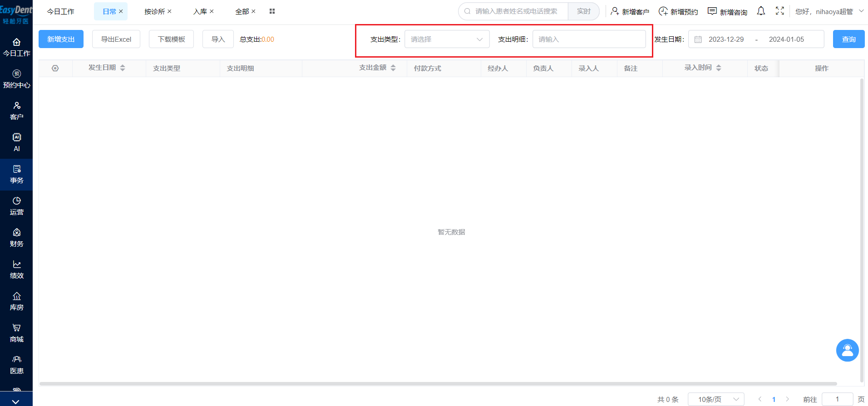Open 财务 in the sidebar

[x=16, y=238]
